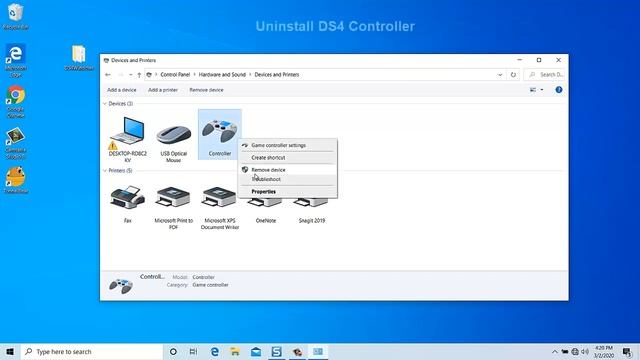Screen dimensions: 640x360
Task: Open Task View on taskbar
Action: [193, 351]
